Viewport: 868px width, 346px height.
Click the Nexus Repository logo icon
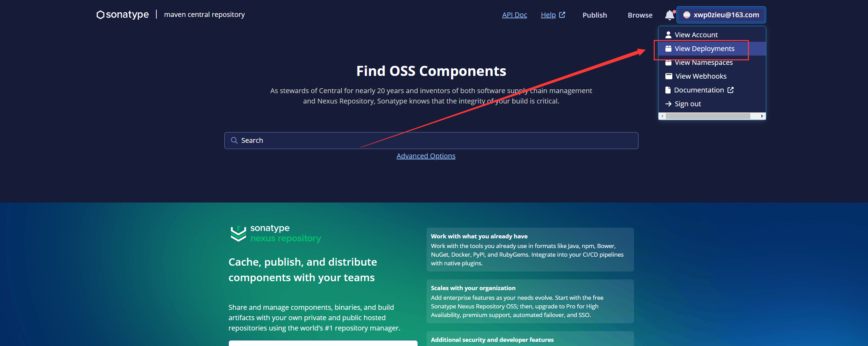click(238, 234)
